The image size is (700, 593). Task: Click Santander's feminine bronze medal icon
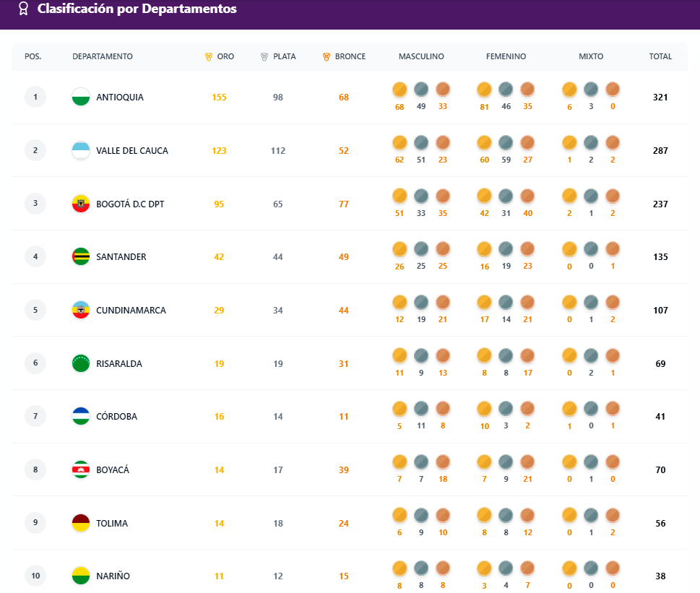tap(527, 249)
